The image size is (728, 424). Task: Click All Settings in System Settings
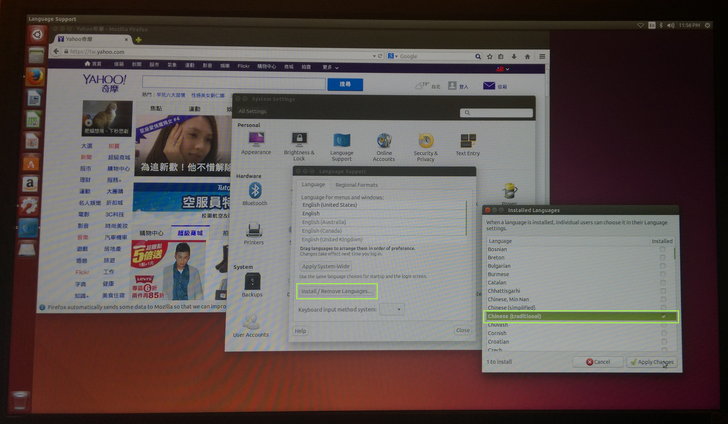(252, 111)
